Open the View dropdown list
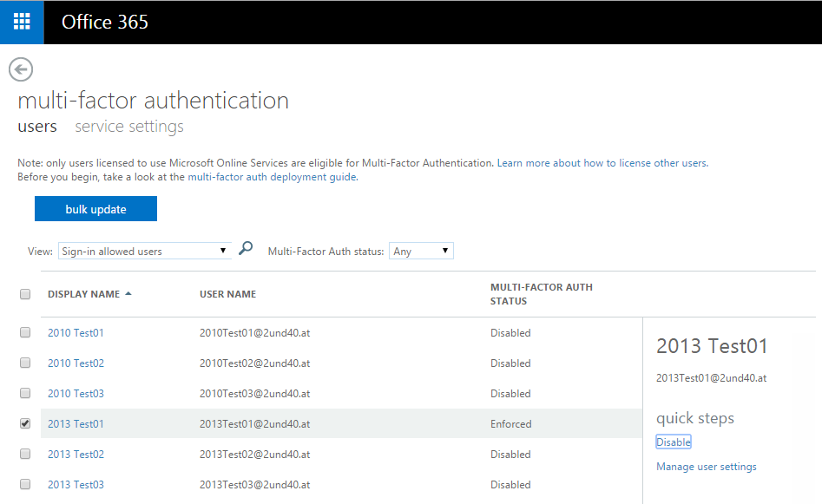 click(144, 252)
